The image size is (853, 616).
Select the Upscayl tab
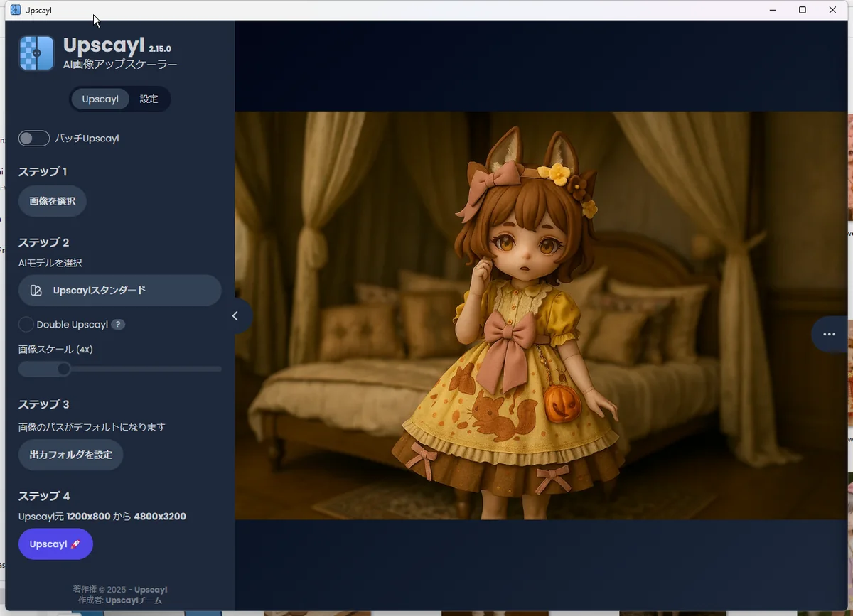pos(100,99)
